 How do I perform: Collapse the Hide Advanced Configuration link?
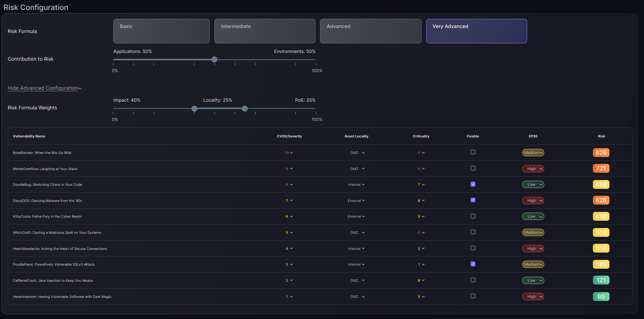(44, 88)
